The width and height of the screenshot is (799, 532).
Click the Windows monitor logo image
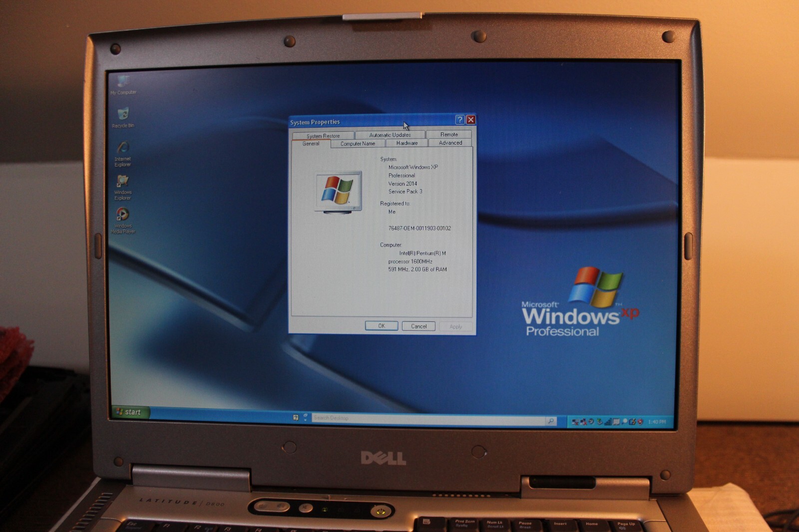pos(339,192)
